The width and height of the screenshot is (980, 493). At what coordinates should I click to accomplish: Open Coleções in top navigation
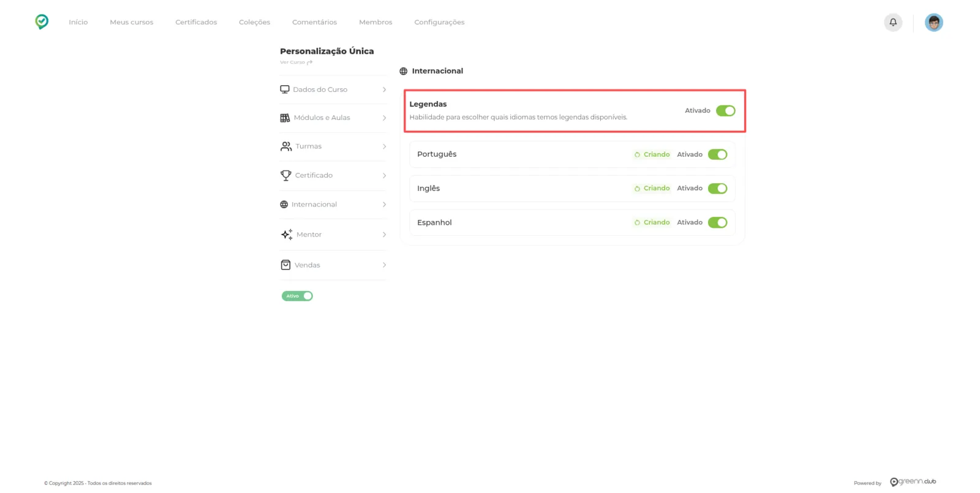point(254,22)
